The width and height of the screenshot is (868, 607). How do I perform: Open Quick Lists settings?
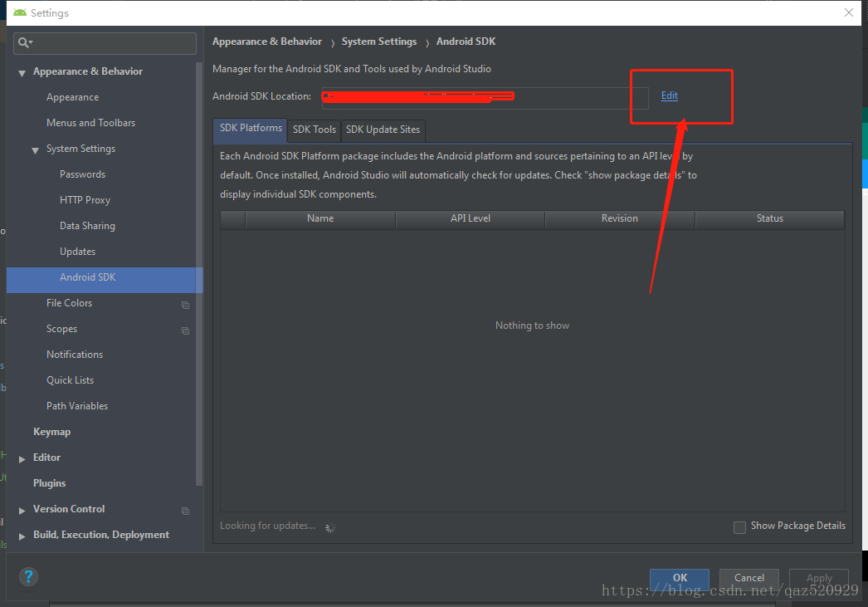click(x=71, y=380)
